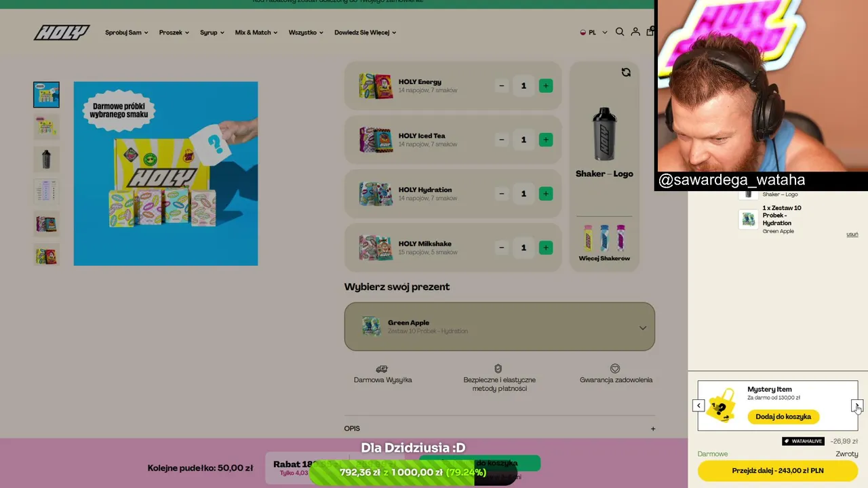The image size is (868, 488).
Task: Click the Mystery Item bag image
Action: pyautogui.click(x=722, y=405)
